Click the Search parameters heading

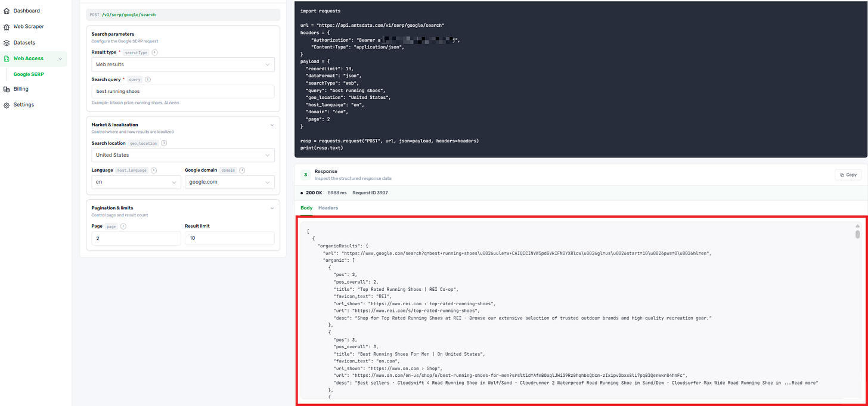click(113, 34)
